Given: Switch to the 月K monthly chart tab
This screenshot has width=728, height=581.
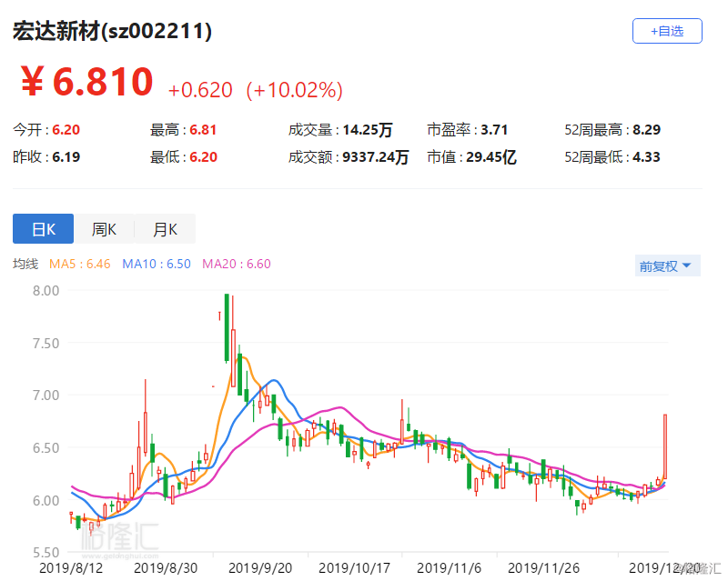Looking at the screenshot, I should point(165,229).
